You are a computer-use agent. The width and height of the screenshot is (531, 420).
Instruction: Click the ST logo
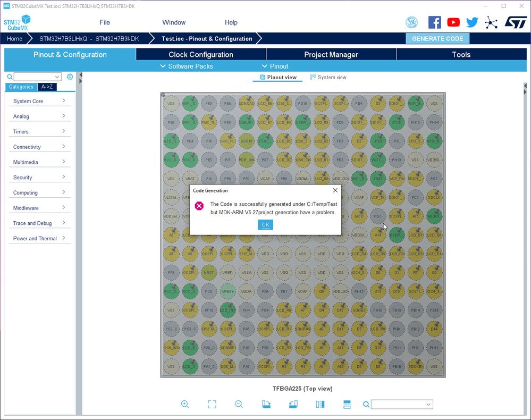pyautogui.click(x=516, y=22)
